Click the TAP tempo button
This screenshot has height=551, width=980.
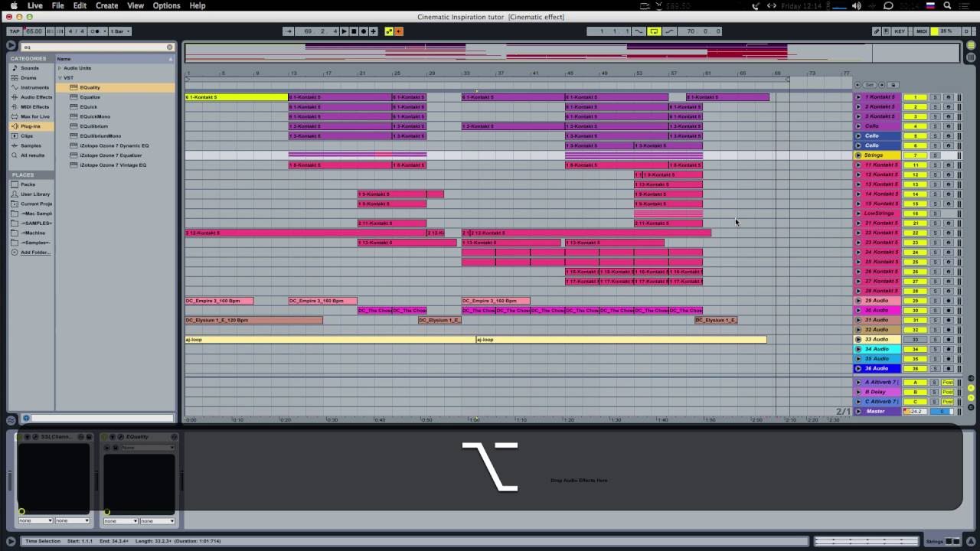pos(15,31)
